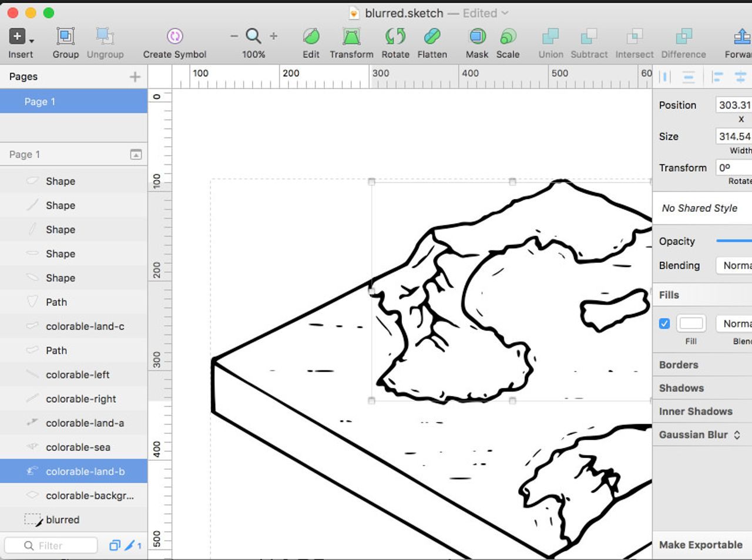This screenshot has width=752, height=560.
Task: Zoom in with the plus icon
Action: [274, 36]
